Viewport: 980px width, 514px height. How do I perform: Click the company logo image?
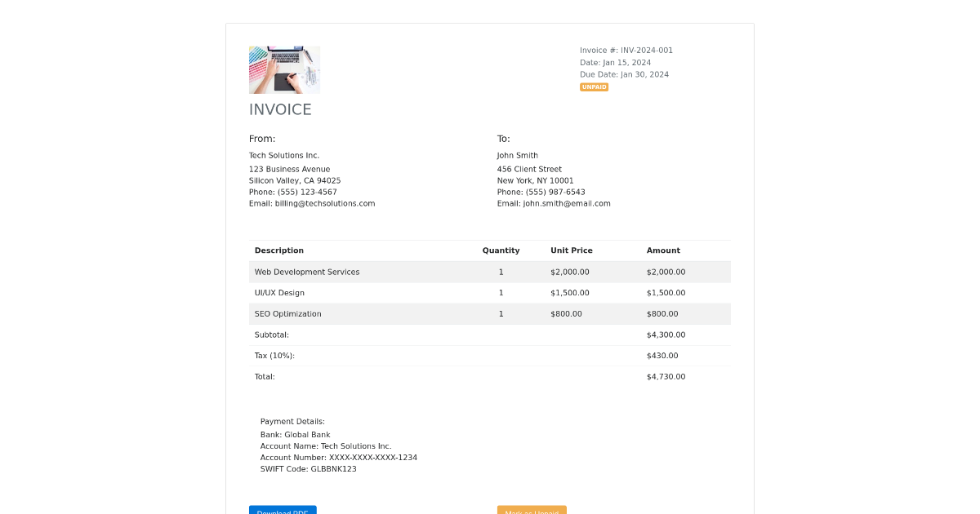pyautogui.click(x=284, y=69)
